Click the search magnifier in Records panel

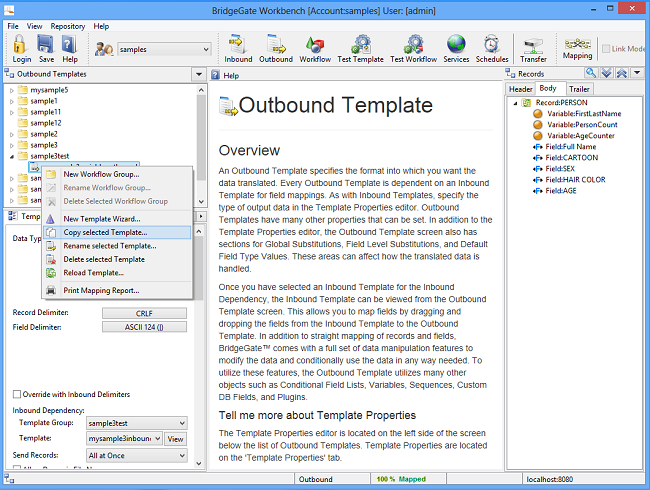(x=591, y=73)
